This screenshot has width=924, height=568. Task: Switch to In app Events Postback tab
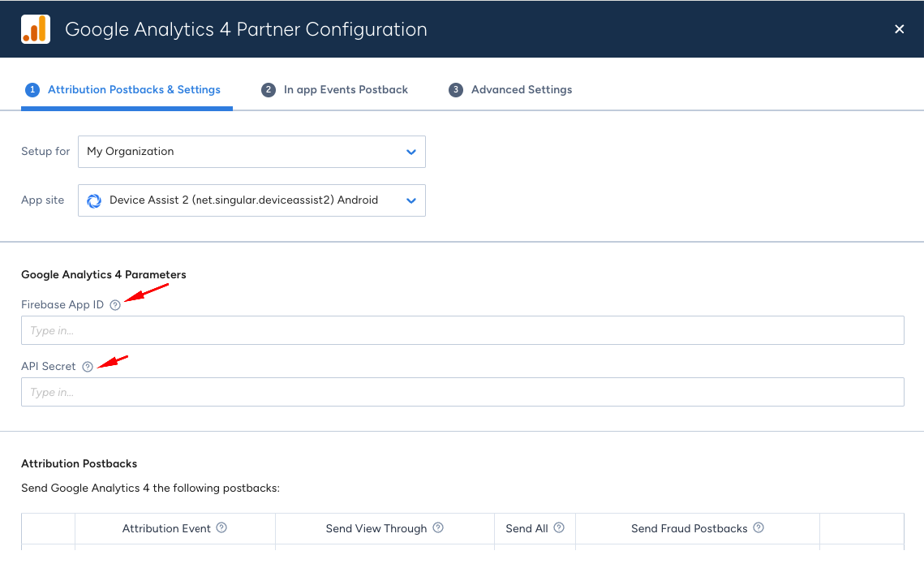[x=334, y=89]
